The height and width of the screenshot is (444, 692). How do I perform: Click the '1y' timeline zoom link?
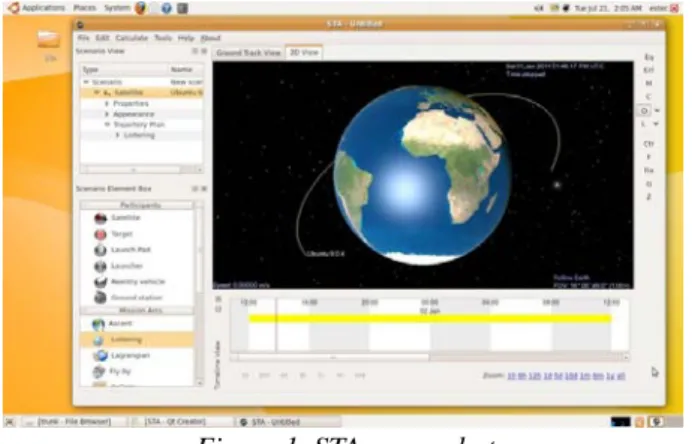coord(610,376)
